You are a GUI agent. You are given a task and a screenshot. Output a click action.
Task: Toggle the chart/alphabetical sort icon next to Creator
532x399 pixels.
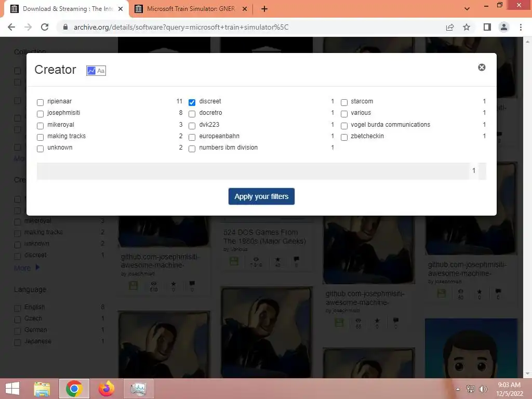point(96,71)
